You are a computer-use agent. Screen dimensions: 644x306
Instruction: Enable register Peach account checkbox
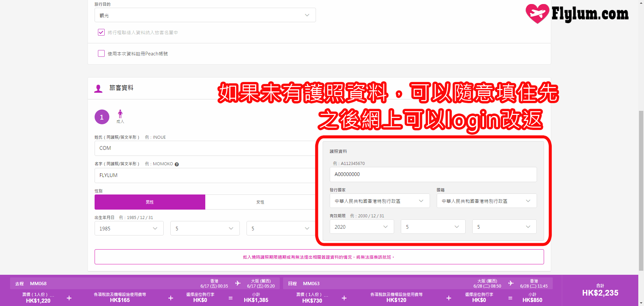tap(101, 53)
